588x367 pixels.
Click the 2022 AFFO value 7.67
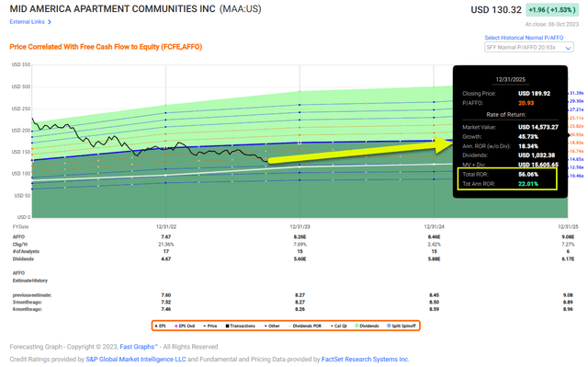pos(166,236)
